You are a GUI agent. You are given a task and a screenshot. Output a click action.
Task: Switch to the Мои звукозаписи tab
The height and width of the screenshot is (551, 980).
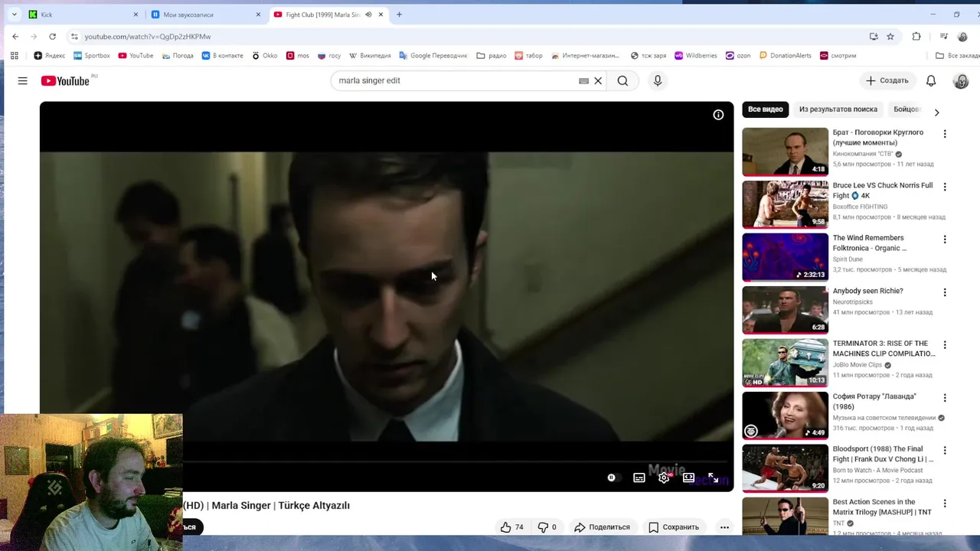coord(205,15)
